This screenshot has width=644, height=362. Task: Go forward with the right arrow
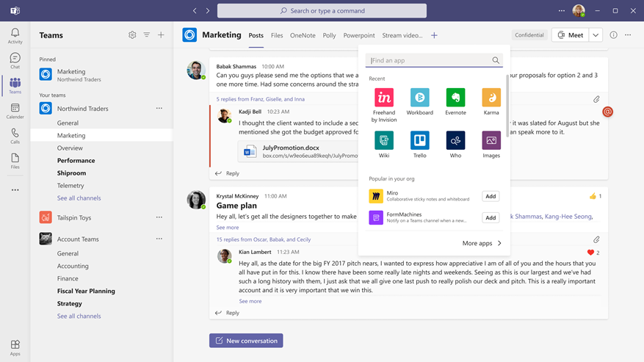pyautogui.click(x=208, y=11)
